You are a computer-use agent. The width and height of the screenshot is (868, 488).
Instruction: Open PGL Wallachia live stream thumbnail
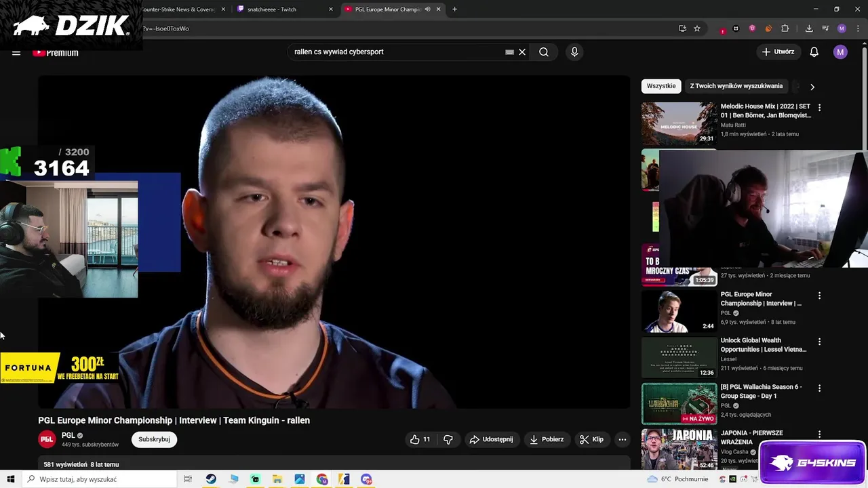click(679, 403)
